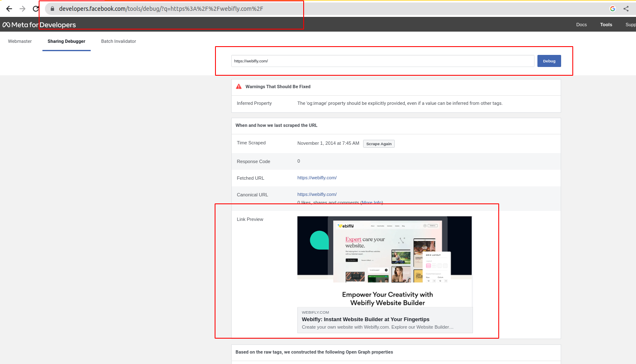Open the Tools menu
Viewport: 636px width, 364px height.
(606, 25)
